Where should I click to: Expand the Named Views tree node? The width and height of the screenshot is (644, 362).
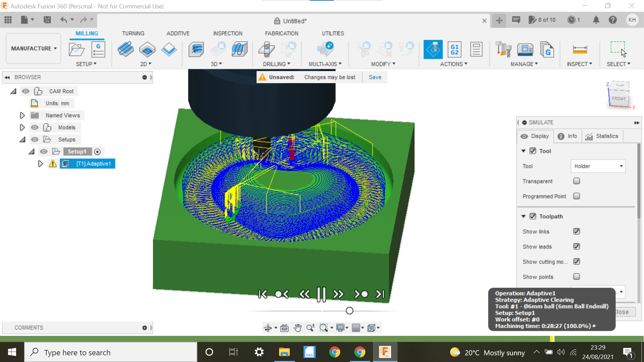click(22, 115)
